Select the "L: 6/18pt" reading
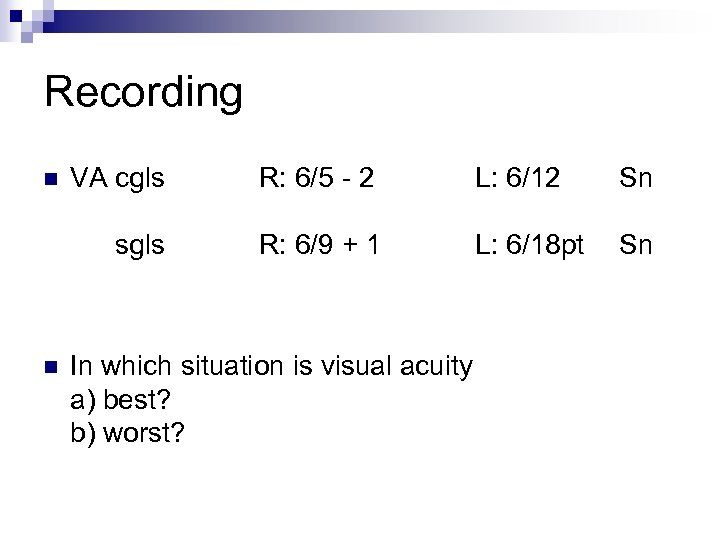This screenshot has height=540, width=720. [x=530, y=243]
